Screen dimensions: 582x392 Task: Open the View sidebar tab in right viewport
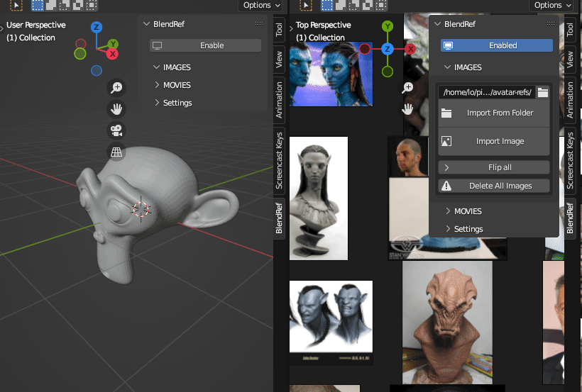click(x=570, y=60)
